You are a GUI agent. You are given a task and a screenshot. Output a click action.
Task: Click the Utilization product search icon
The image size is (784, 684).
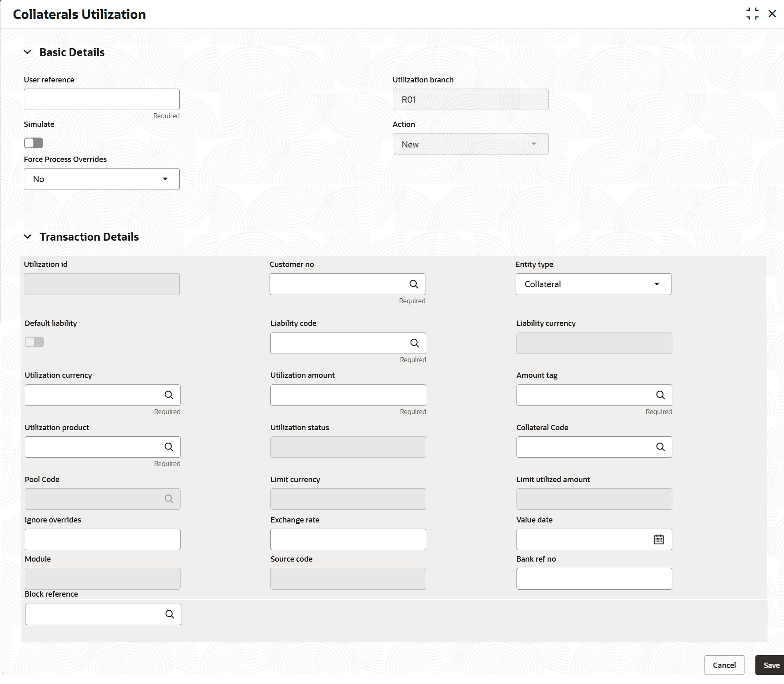pos(169,447)
